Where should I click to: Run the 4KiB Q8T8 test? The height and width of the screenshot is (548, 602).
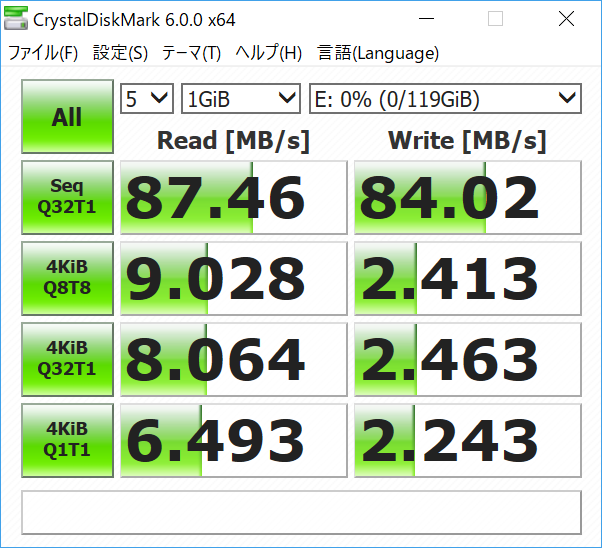(67, 278)
